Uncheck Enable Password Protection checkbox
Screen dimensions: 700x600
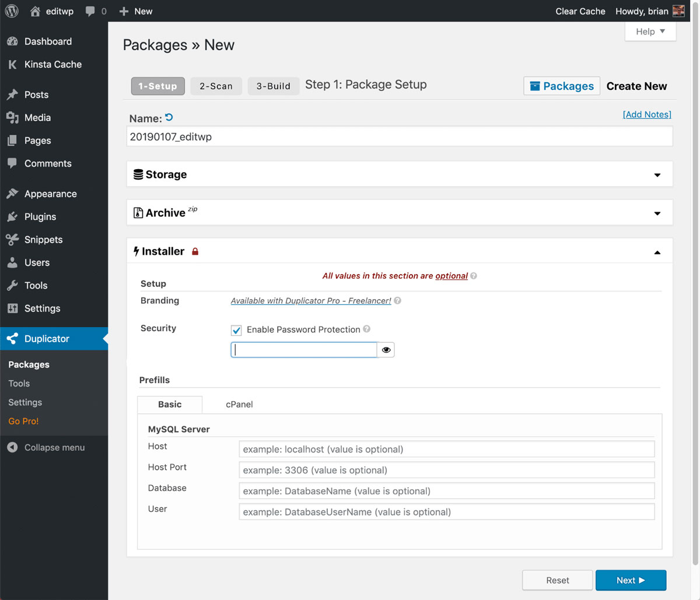[x=236, y=330]
